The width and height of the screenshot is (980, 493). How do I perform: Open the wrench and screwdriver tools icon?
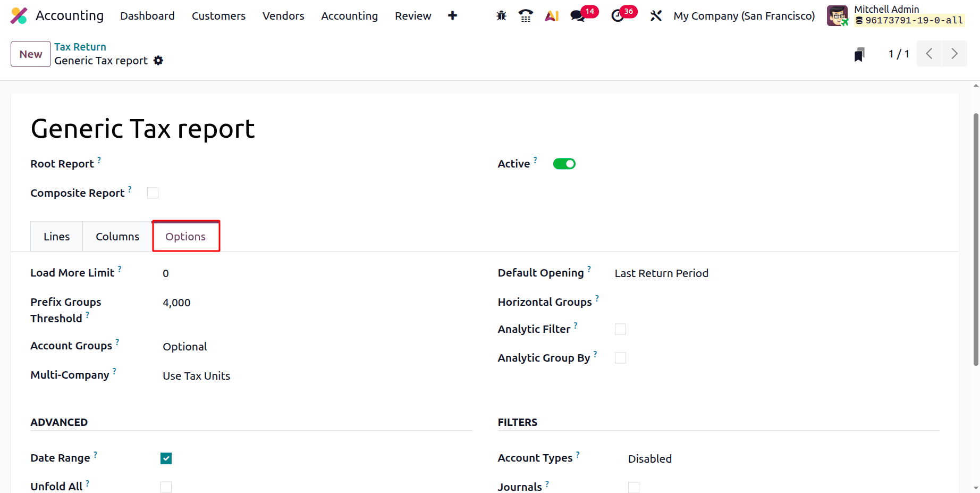pos(656,16)
